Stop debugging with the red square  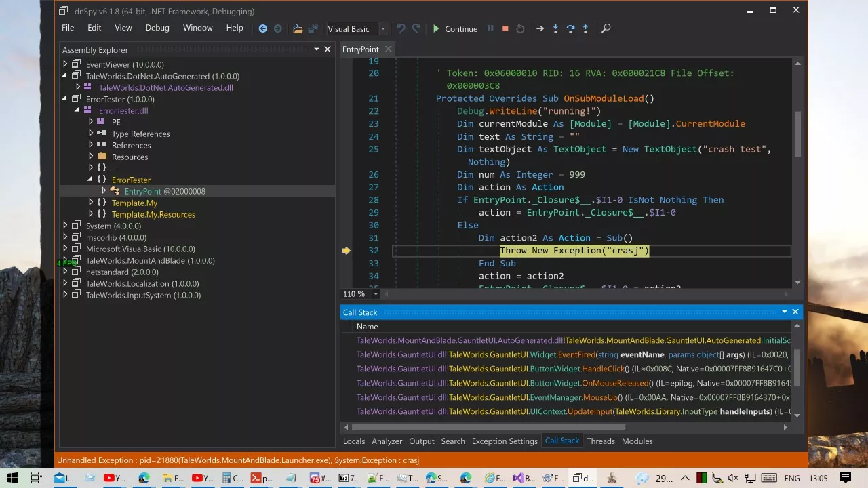(505, 28)
